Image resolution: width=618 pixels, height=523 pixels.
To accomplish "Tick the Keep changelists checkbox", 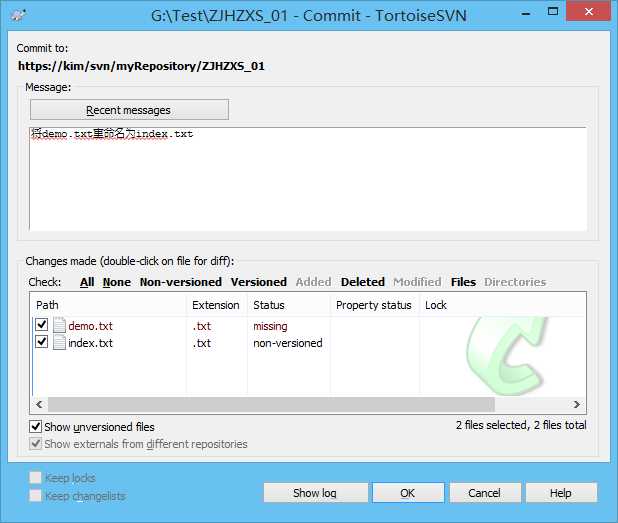I will (x=35, y=495).
